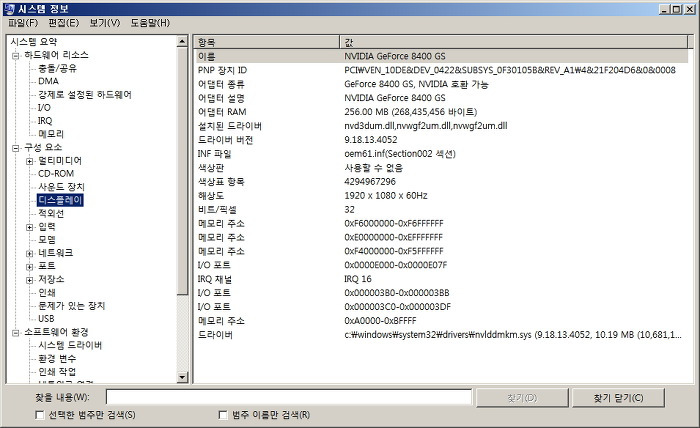Select 강제로 설정된 하드웨어 item
Screen dimensions: 700x428
point(85,95)
